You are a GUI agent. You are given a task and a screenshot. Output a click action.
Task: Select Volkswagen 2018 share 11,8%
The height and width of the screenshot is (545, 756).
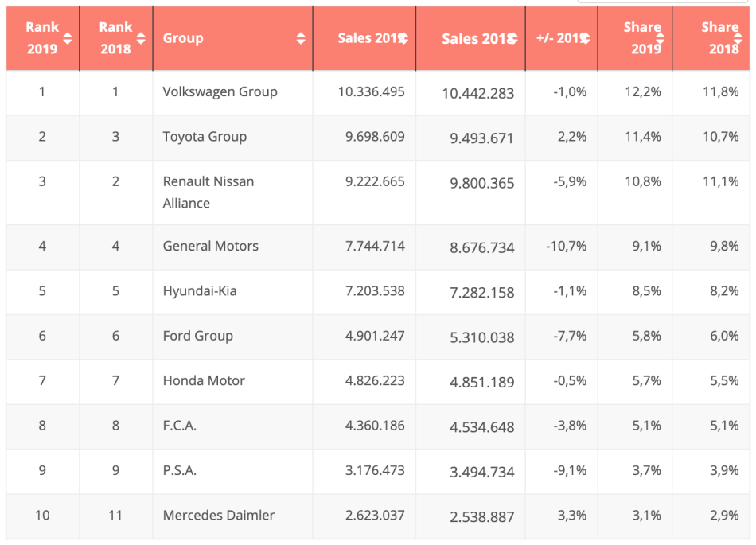tap(721, 91)
